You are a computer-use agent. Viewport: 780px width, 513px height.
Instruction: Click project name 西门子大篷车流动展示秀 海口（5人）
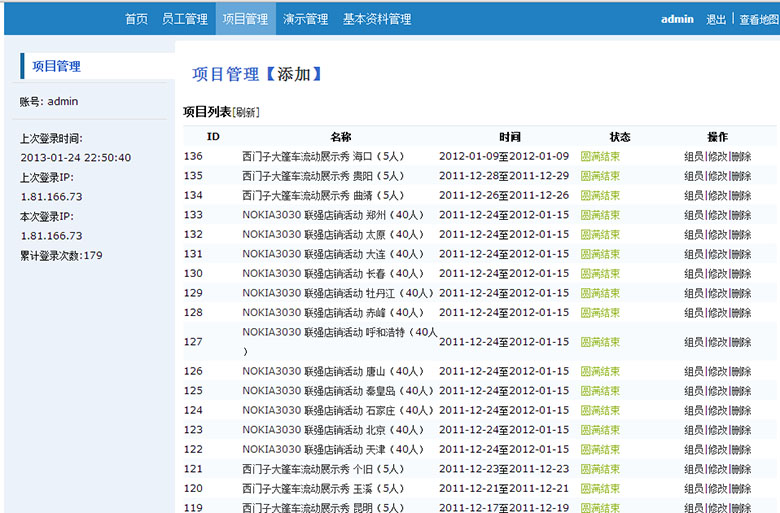tap(323, 156)
